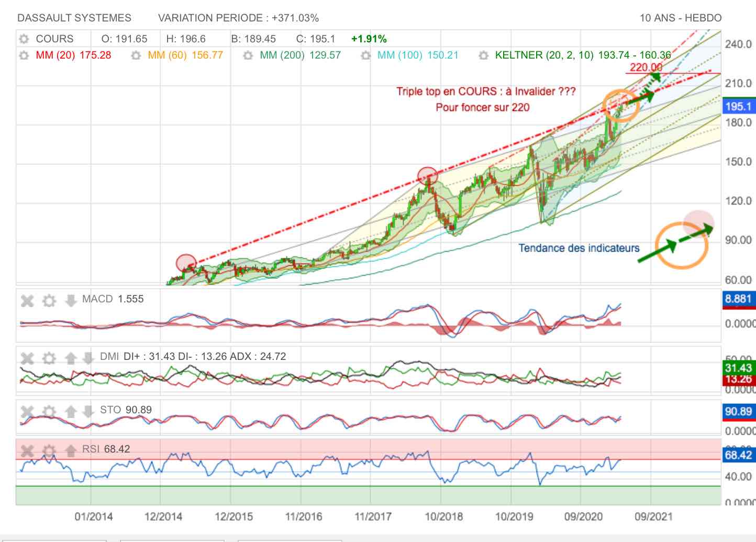Click the 10/2018 date axis label

tap(444, 517)
